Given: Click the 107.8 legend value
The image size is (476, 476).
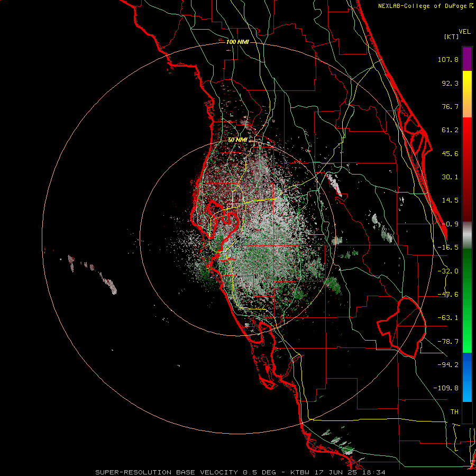Looking at the screenshot, I should tap(448, 59).
